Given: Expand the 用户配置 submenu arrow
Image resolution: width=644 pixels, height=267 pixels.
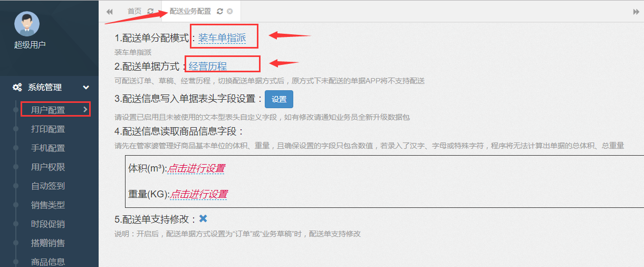Looking at the screenshot, I should coord(85,109).
